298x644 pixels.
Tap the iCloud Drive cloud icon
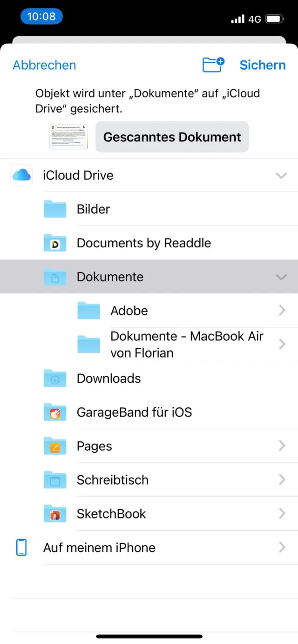(x=21, y=175)
